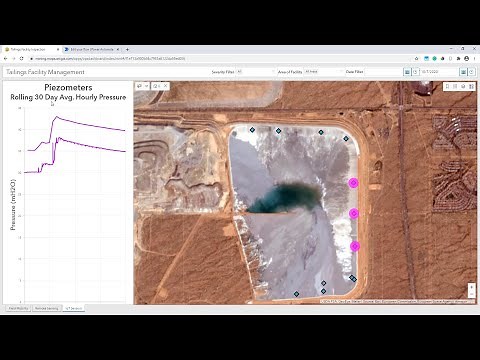Image resolution: width=480 pixels, height=360 pixels.
Task: Click the browser address bar
Action: [220, 58]
